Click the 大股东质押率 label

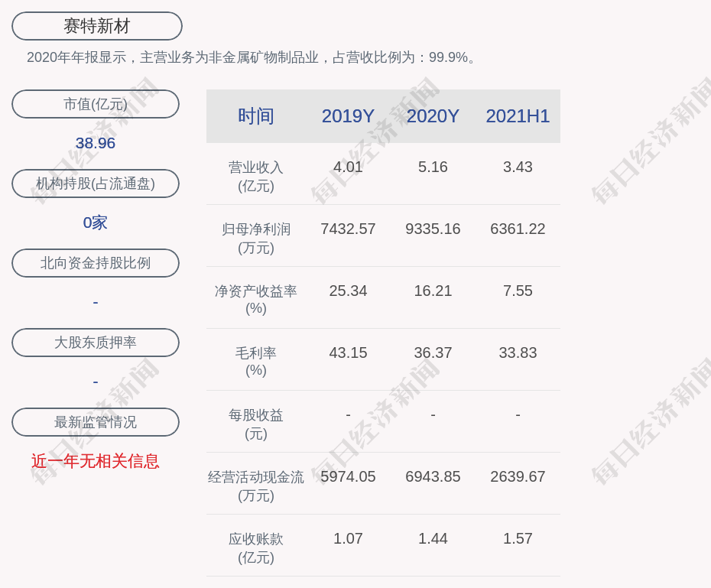(x=96, y=343)
